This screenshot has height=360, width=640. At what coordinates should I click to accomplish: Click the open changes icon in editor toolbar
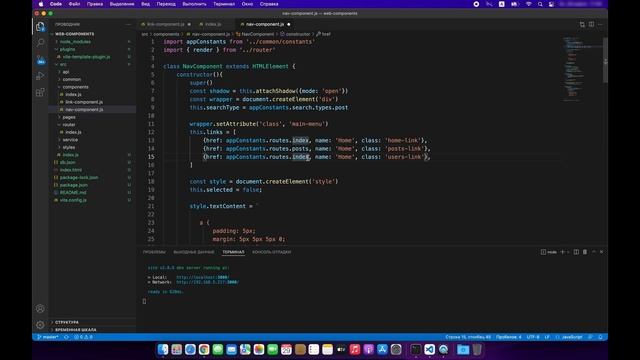[582, 24]
